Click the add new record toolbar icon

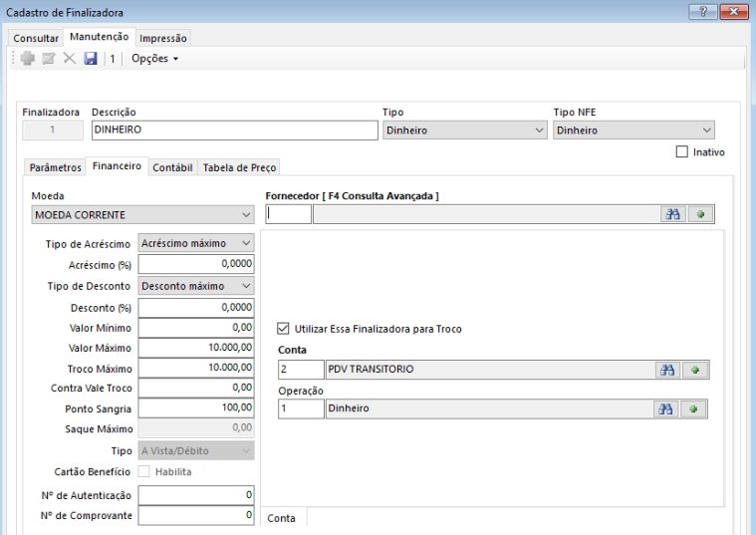(x=28, y=59)
